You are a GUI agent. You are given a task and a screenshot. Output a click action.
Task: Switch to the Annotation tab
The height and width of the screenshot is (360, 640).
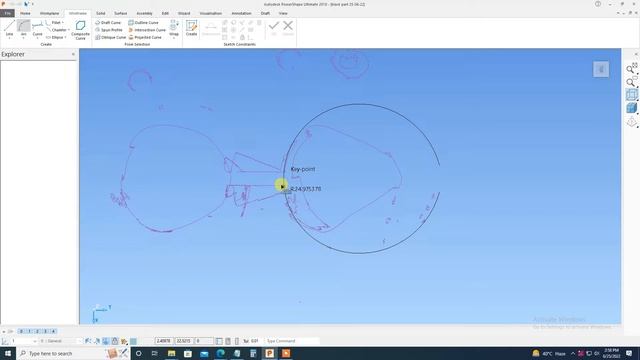pos(241,13)
